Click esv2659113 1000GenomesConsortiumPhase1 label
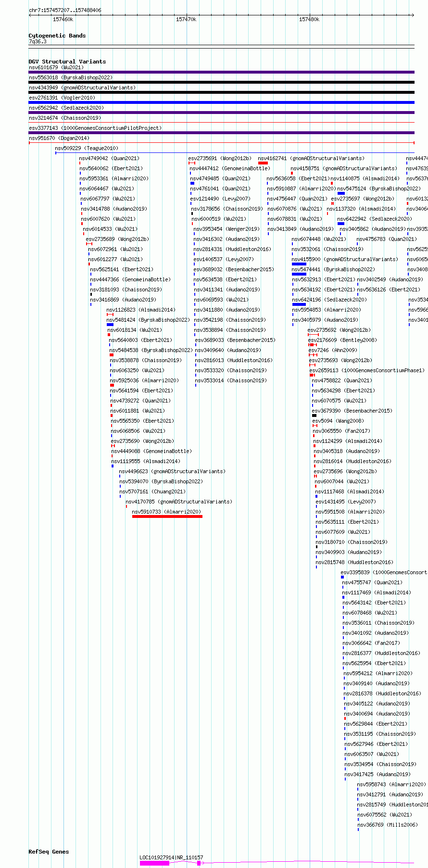The height and width of the screenshot is (868, 428). (367, 370)
